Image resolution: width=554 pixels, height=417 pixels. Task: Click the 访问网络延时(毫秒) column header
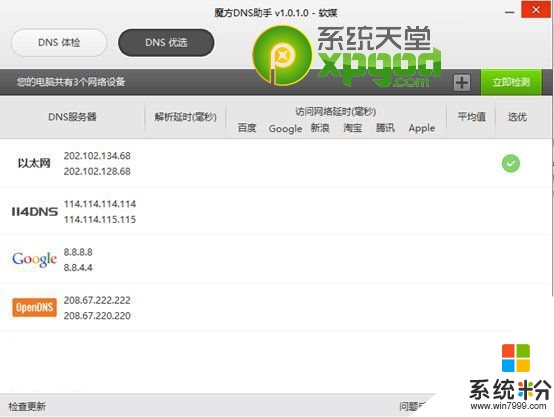coord(335,112)
